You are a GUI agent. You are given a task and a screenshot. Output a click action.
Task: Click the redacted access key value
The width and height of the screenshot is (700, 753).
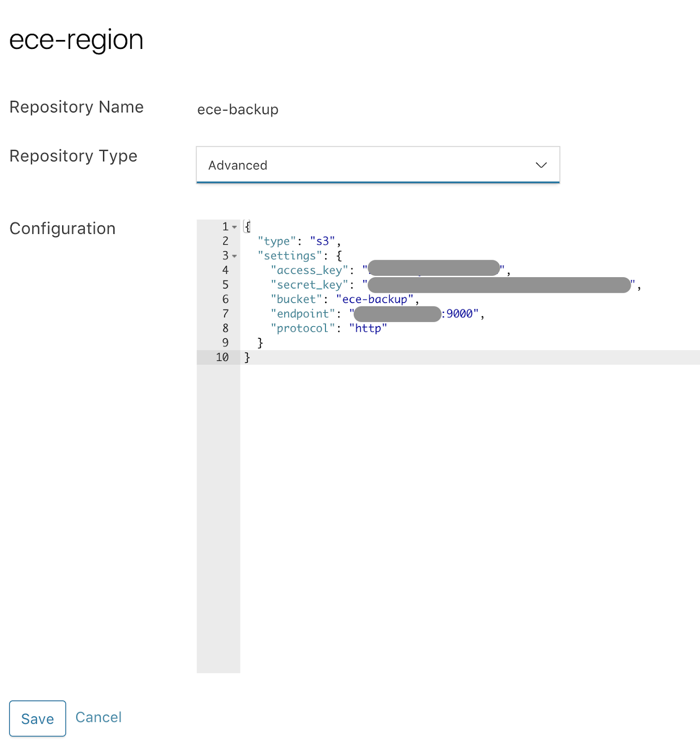click(433, 268)
